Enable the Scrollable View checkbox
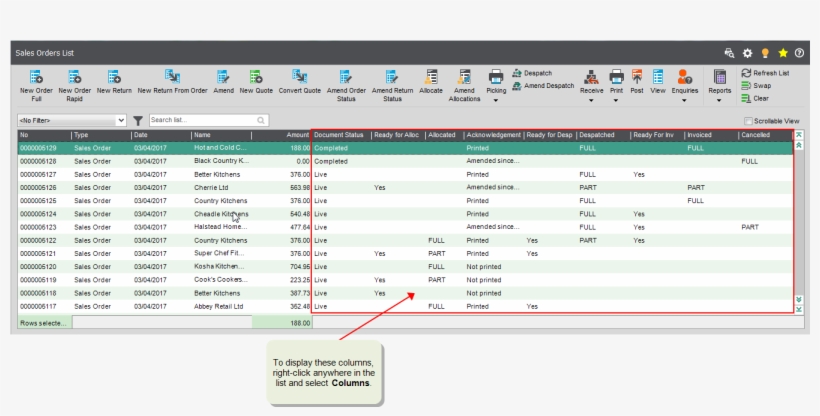Viewport: 820px width, 416px height. click(x=748, y=121)
